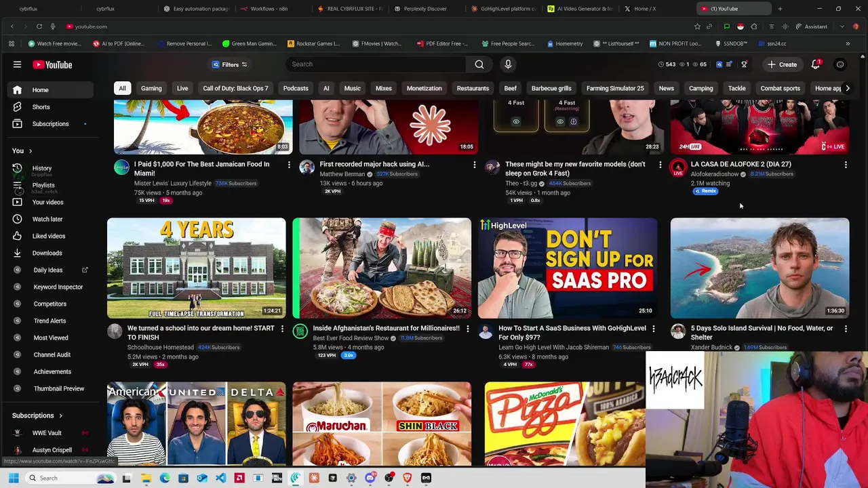This screenshot has height=488, width=868.
Task: Open the 4 YEARS school transformation thumbnail
Action: pyautogui.click(x=196, y=268)
